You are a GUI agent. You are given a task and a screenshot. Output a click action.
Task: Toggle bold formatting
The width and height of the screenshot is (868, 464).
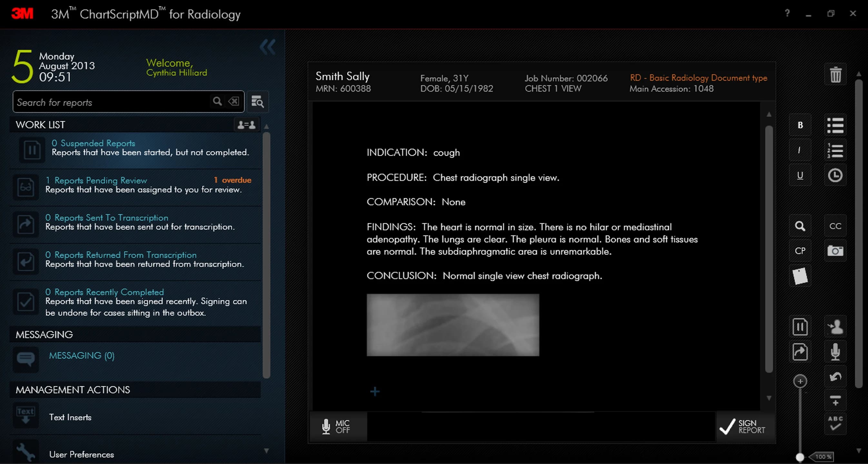(x=800, y=125)
